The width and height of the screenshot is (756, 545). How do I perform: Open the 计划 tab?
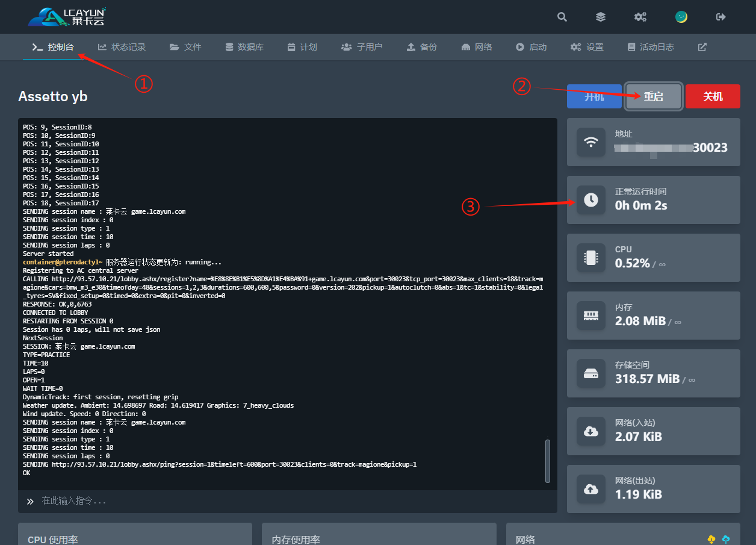tap(302, 47)
